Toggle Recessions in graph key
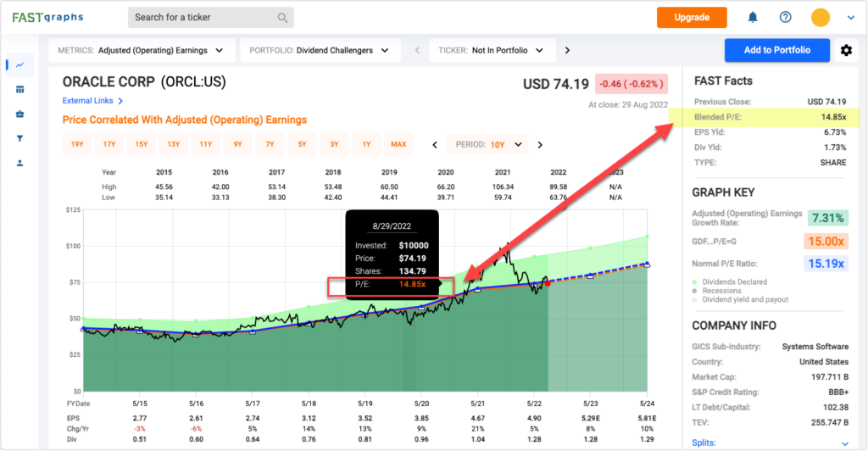Image resolution: width=868 pixels, height=451 pixels. pyautogui.click(x=716, y=291)
